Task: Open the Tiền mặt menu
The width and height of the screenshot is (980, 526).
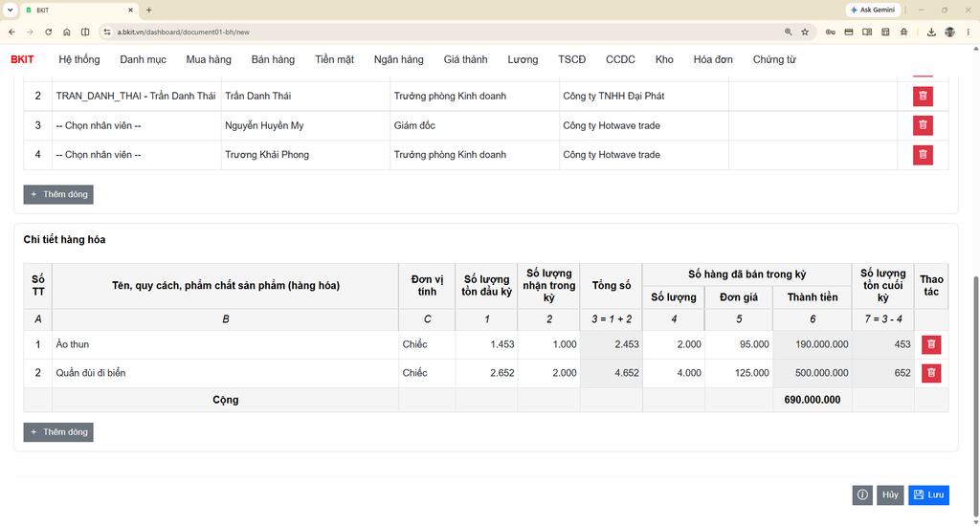Action: (x=334, y=59)
